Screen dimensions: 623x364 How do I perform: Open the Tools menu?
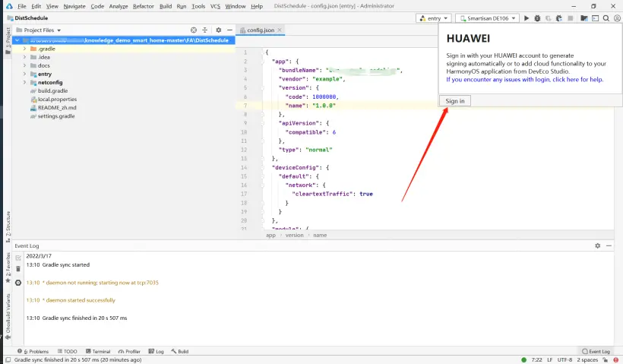pyautogui.click(x=198, y=6)
